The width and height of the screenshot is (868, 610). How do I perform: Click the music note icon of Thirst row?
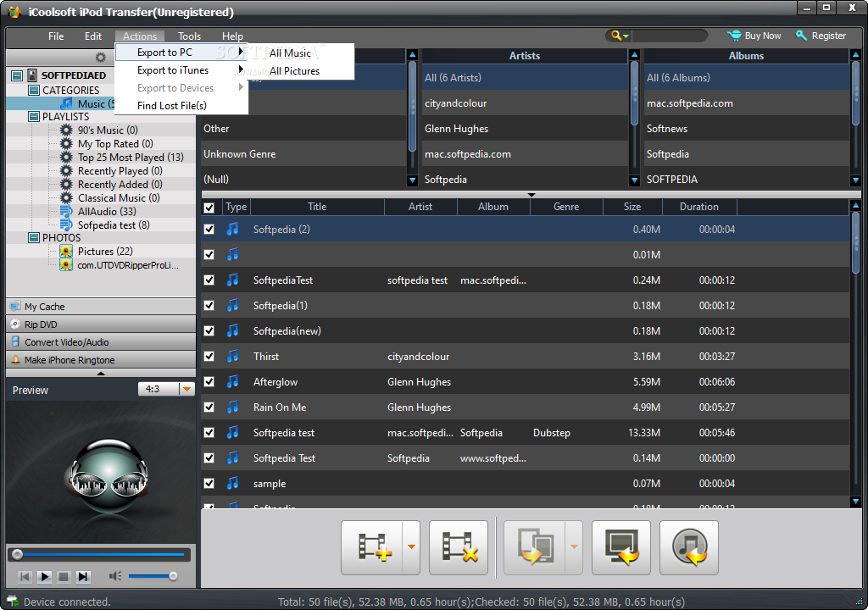(233, 356)
